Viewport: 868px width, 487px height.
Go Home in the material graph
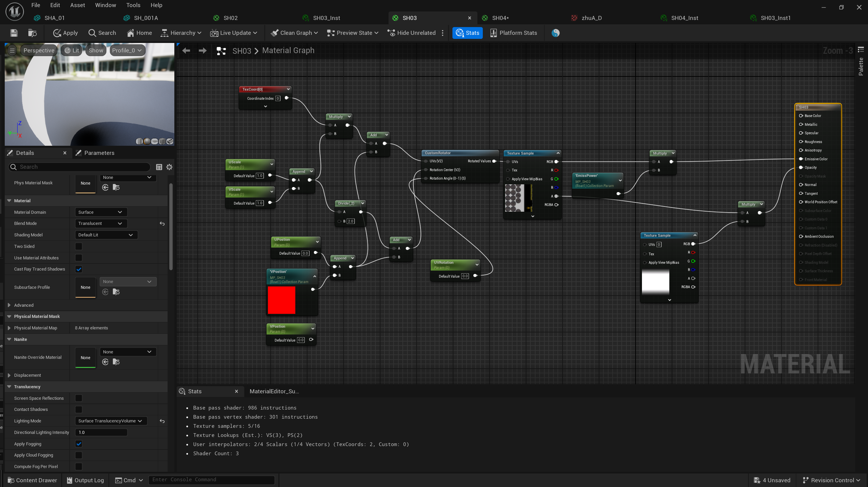point(139,33)
